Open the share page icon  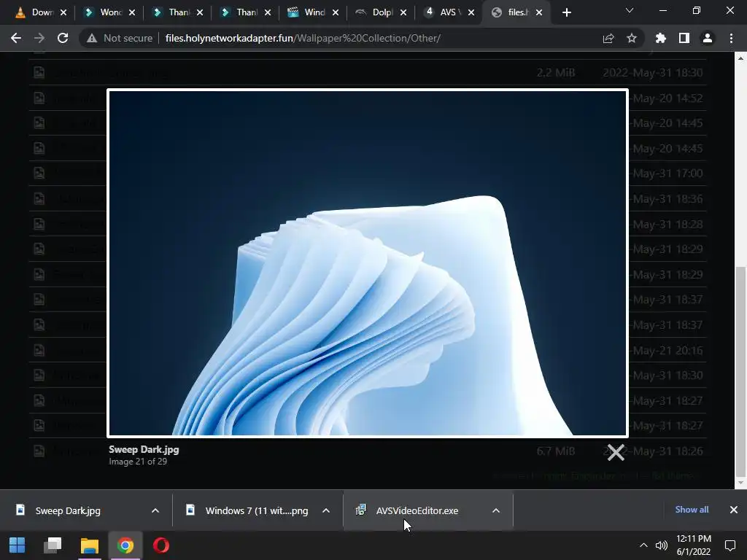pos(608,38)
